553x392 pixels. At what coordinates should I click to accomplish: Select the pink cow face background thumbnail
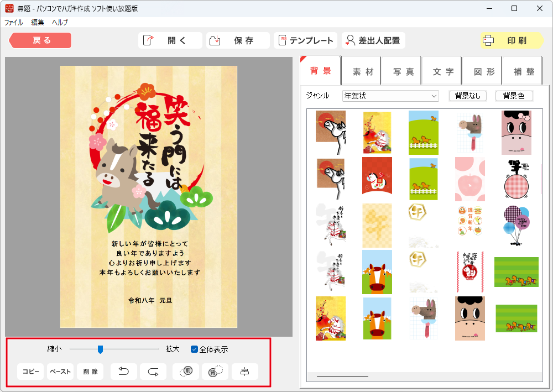pyautogui.click(x=516, y=133)
